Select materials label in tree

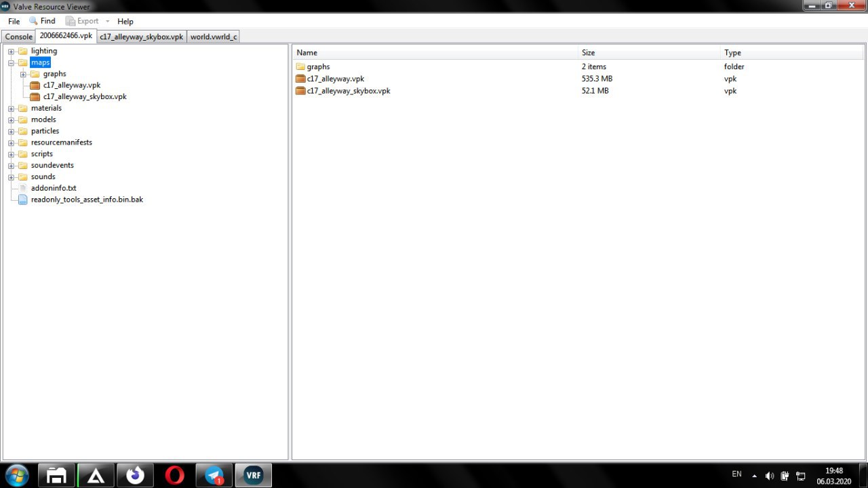[x=46, y=108]
